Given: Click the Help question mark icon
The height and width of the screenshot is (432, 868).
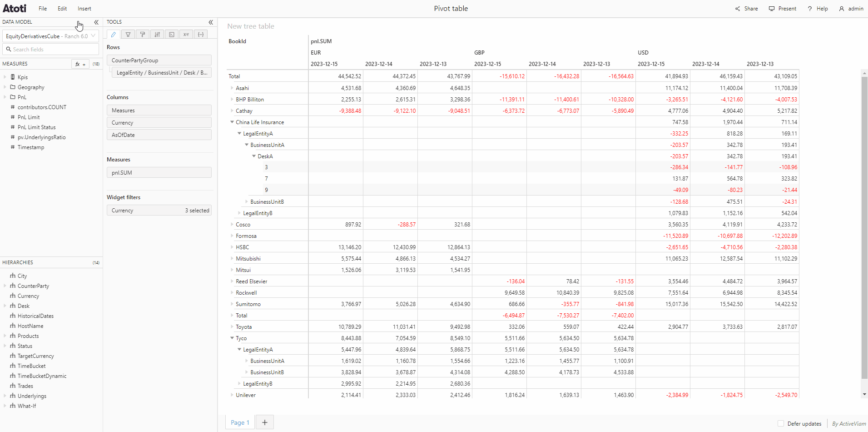Looking at the screenshot, I should point(809,9).
